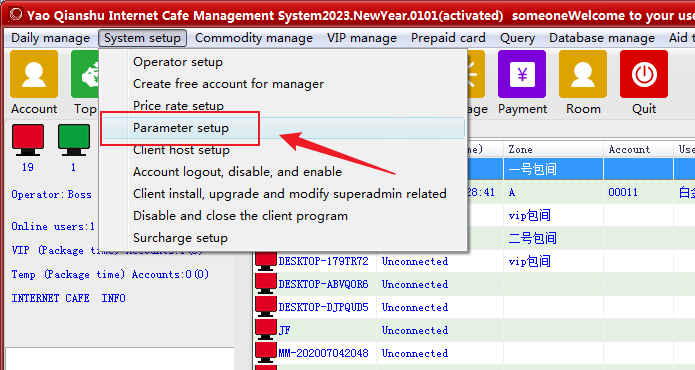
Task: Open the Commodity manage menu
Action: pyautogui.click(x=254, y=38)
